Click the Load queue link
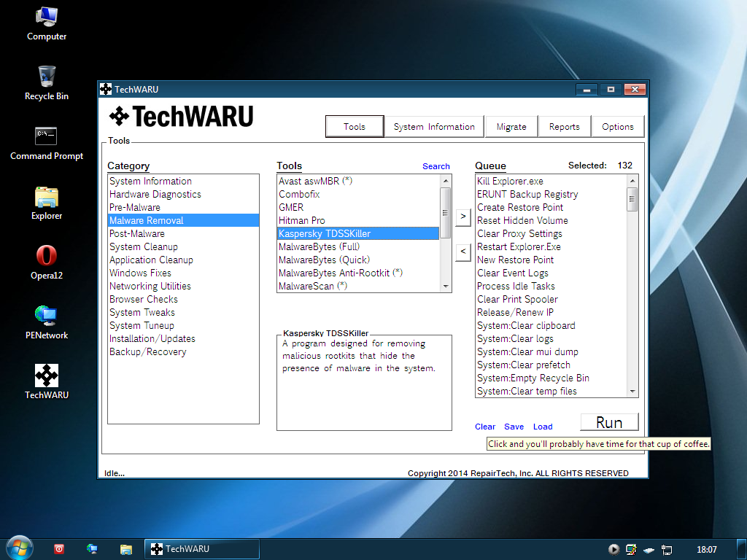 (x=543, y=427)
